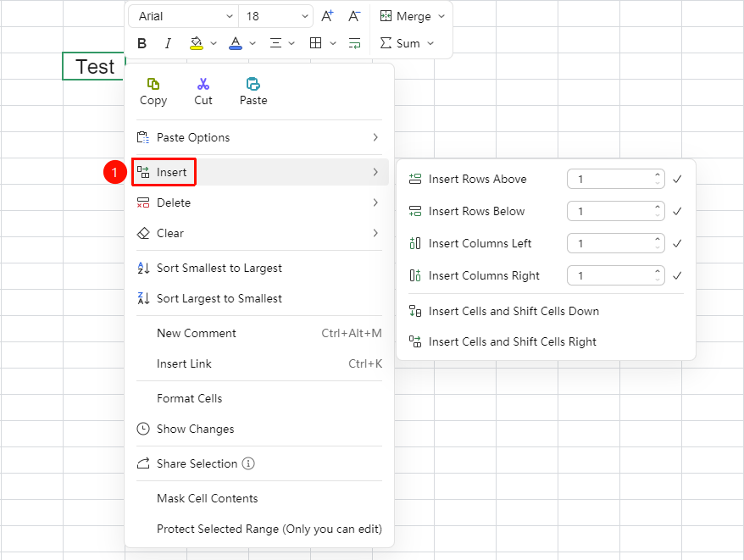Image resolution: width=744 pixels, height=560 pixels.
Task: Open the Delete submenu
Action: pyautogui.click(x=259, y=202)
